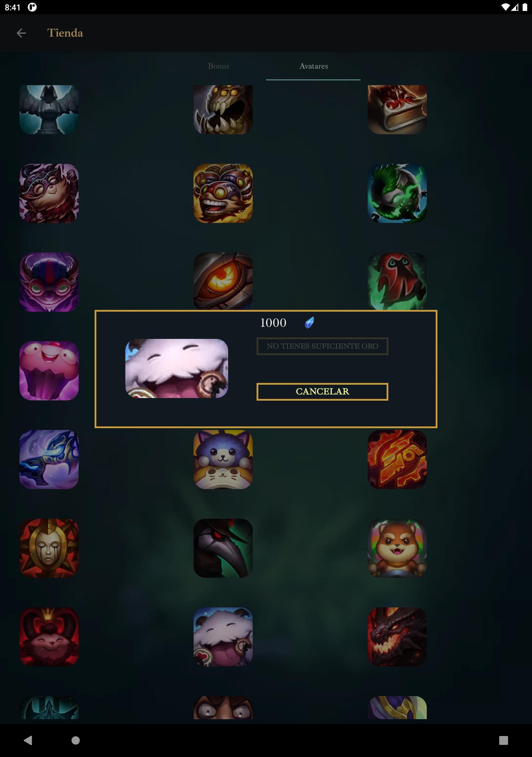Select the Avatares tab
The image size is (532, 757).
[x=314, y=66]
